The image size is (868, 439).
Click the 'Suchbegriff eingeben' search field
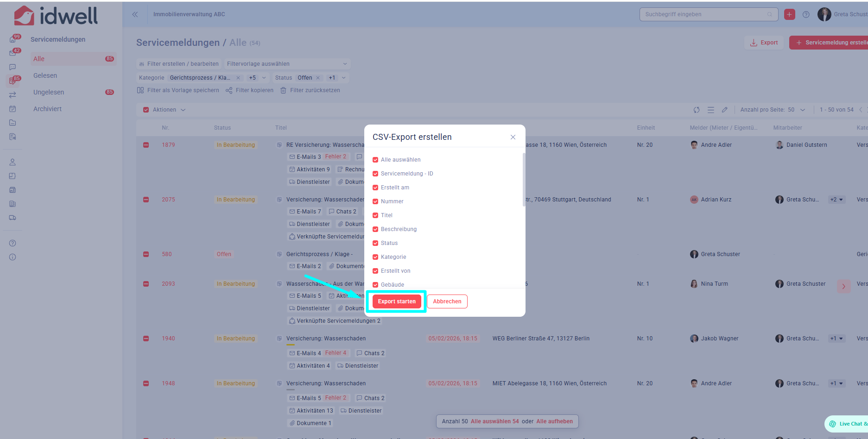[704, 14]
